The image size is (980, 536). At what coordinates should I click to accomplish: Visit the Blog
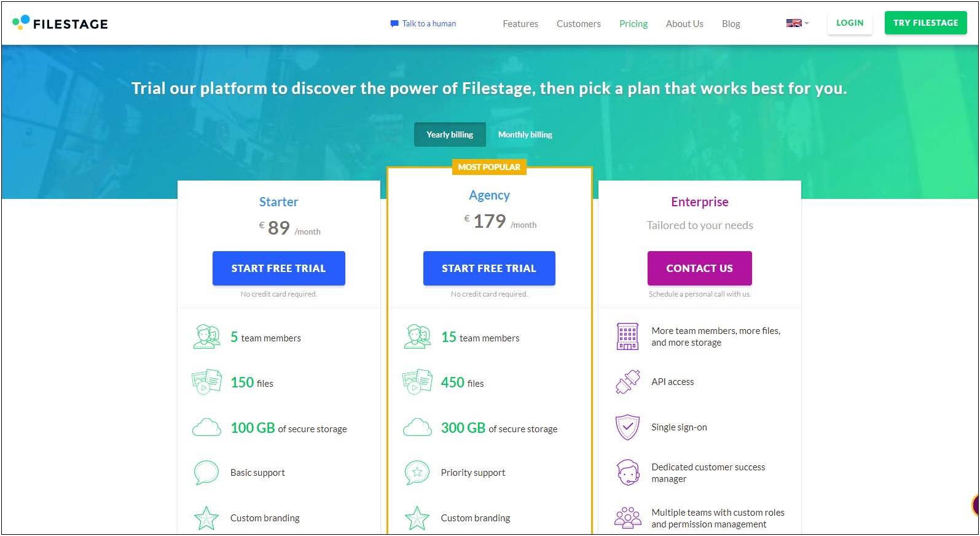(x=731, y=24)
